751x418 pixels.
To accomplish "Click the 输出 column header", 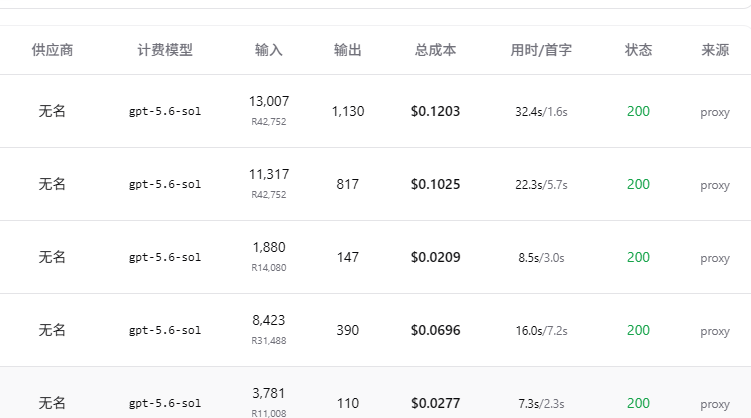I will (348, 50).
